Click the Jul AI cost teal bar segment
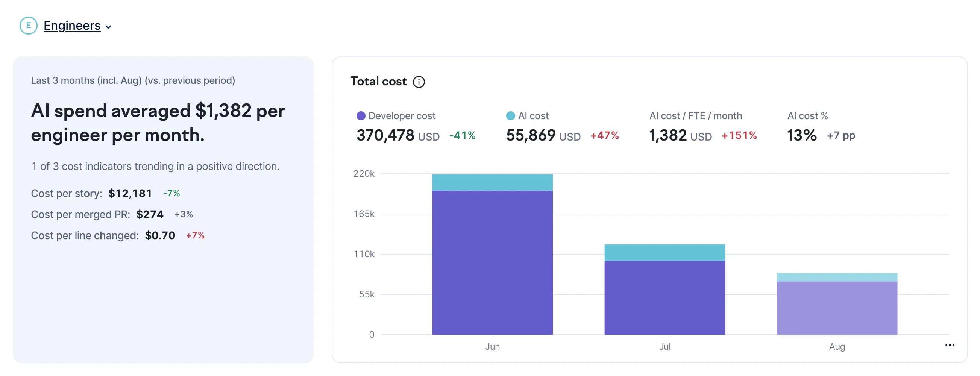This screenshot has width=980, height=376. (664, 253)
